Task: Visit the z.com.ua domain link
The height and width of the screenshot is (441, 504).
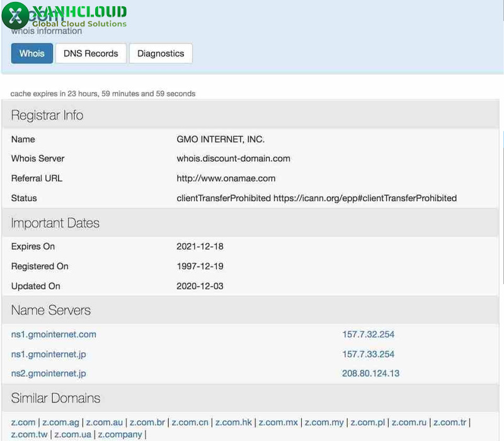Action: (x=73, y=435)
